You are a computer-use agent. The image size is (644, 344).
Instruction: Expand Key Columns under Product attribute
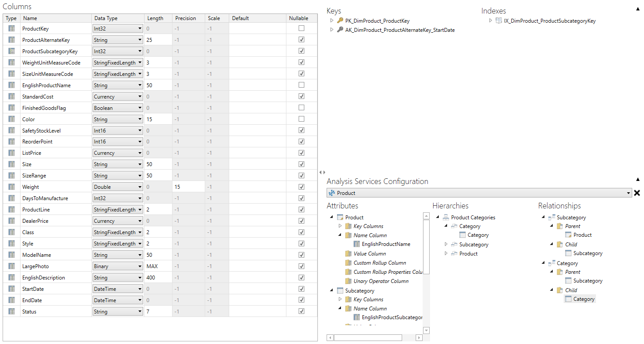coord(340,226)
